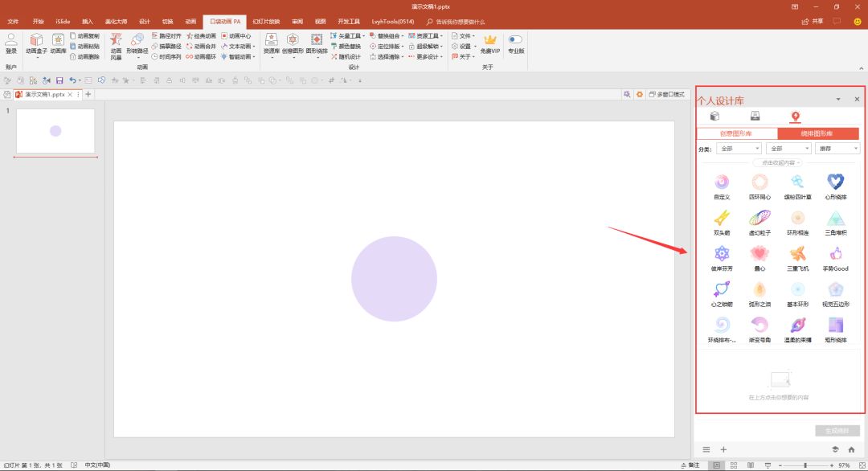The width and height of the screenshot is (868, 471).
Task: Click the 动画盒子 animation box icon
Action: point(36,40)
